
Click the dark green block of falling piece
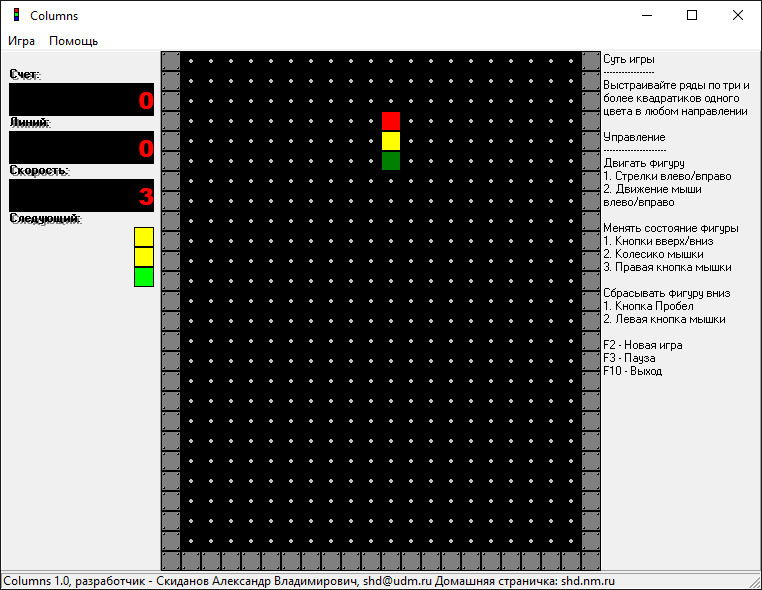(x=391, y=161)
